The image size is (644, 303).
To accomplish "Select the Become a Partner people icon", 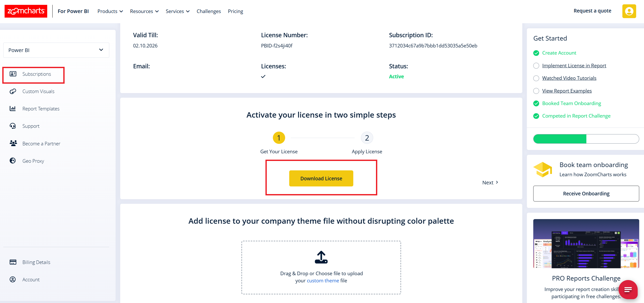I will pyautogui.click(x=13, y=143).
